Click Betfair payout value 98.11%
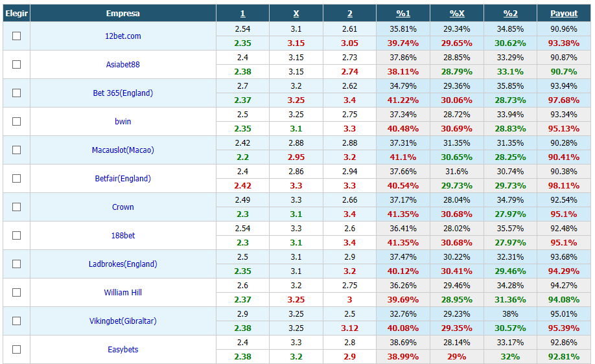This screenshot has height=364, width=595. pyautogui.click(x=564, y=186)
